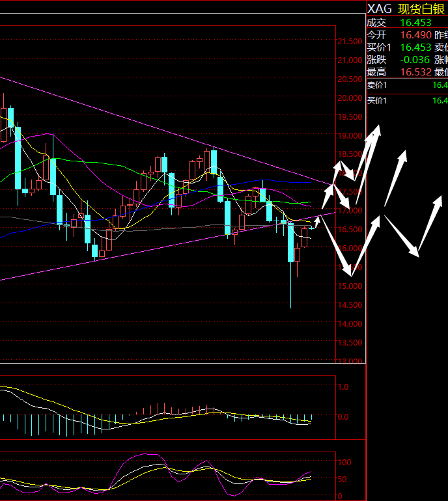Screen dimensions: 448x501
Task: Click the bid value 16.453 beside 买价1
Action: click(x=415, y=47)
